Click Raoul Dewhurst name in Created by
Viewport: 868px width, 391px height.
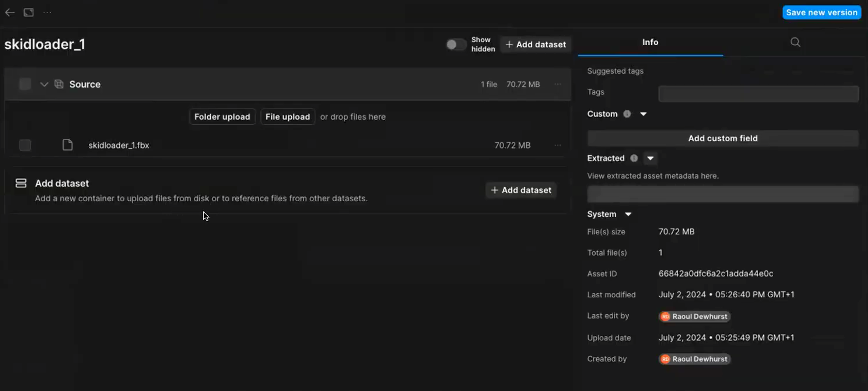(x=699, y=359)
